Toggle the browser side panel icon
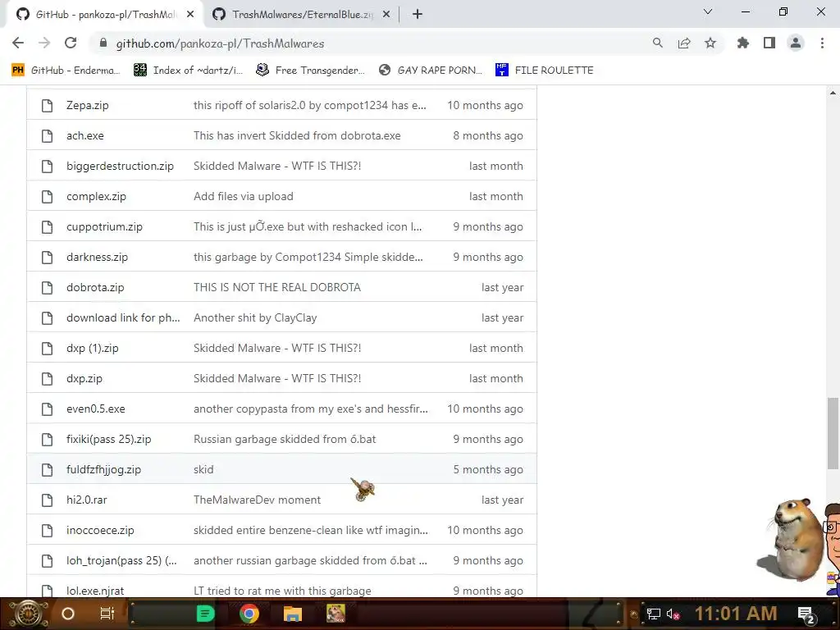Screen dimensions: 840x630 [x=769, y=43]
